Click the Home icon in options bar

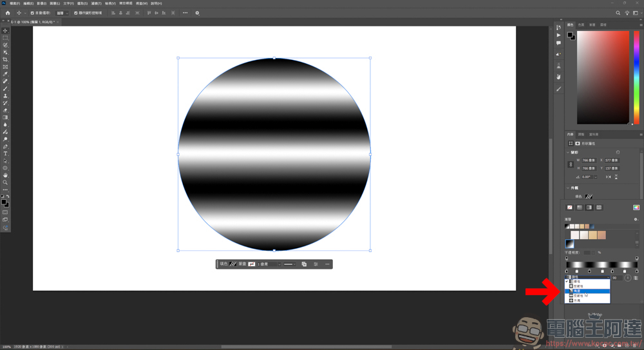coord(7,13)
